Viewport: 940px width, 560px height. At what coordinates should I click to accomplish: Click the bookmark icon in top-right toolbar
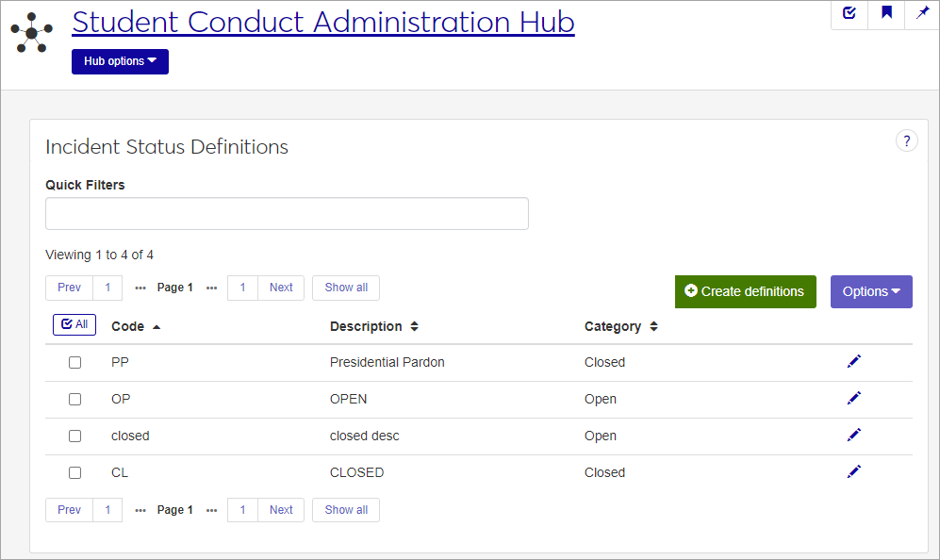tap(887, 13)
